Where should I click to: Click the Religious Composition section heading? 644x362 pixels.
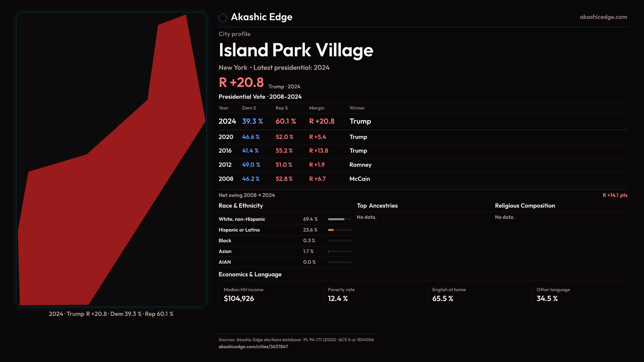525,205
